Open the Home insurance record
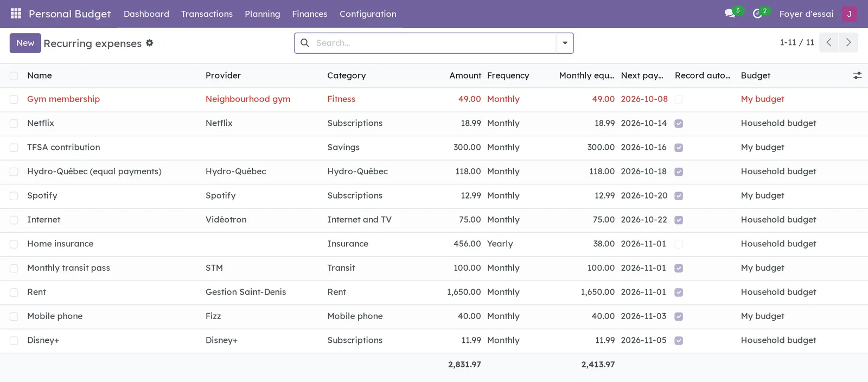 [60, 244]
